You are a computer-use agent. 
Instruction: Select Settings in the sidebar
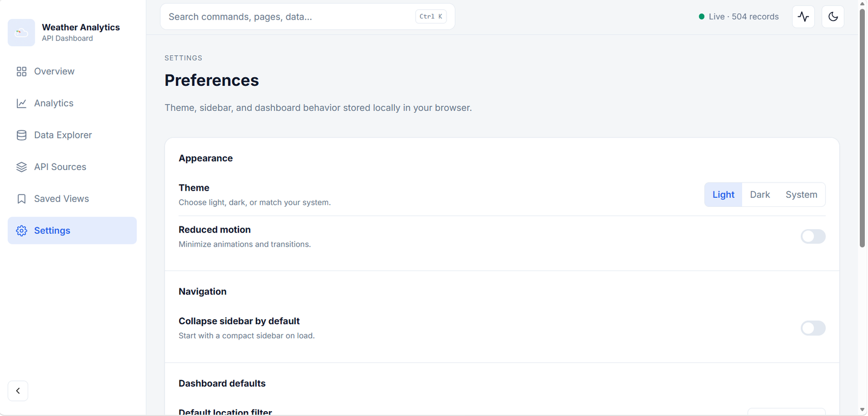point(72,231)
